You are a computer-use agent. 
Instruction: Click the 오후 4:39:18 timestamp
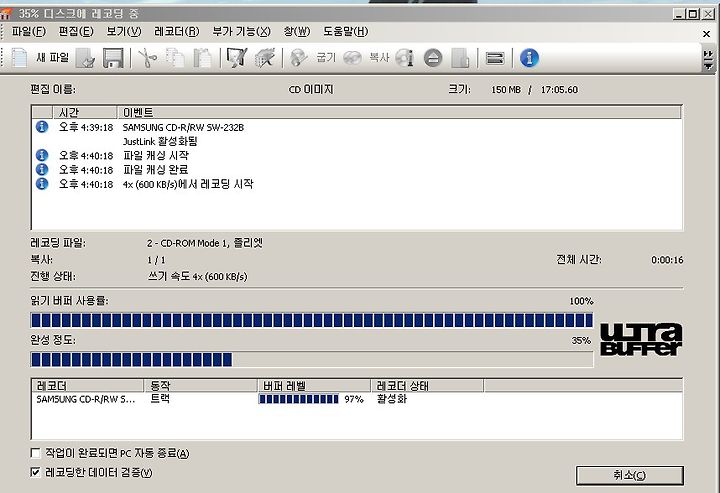pyautogui.click(x=86, y=127)
